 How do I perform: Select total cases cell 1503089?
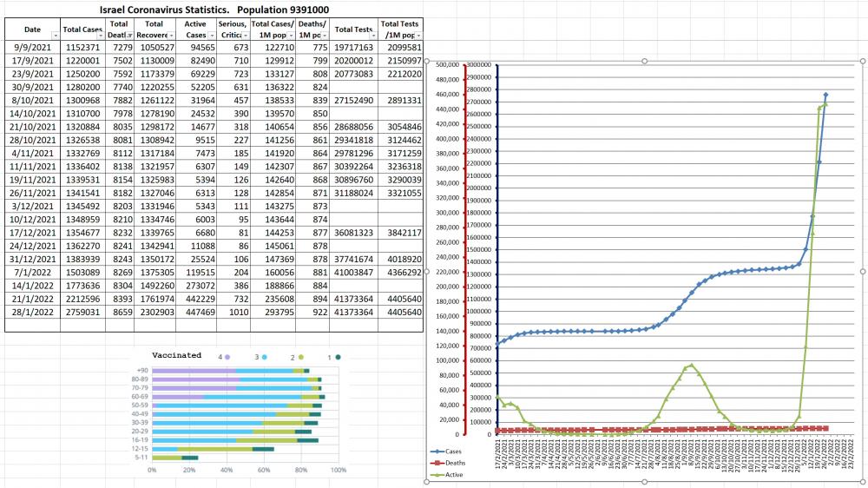point(83,273)
